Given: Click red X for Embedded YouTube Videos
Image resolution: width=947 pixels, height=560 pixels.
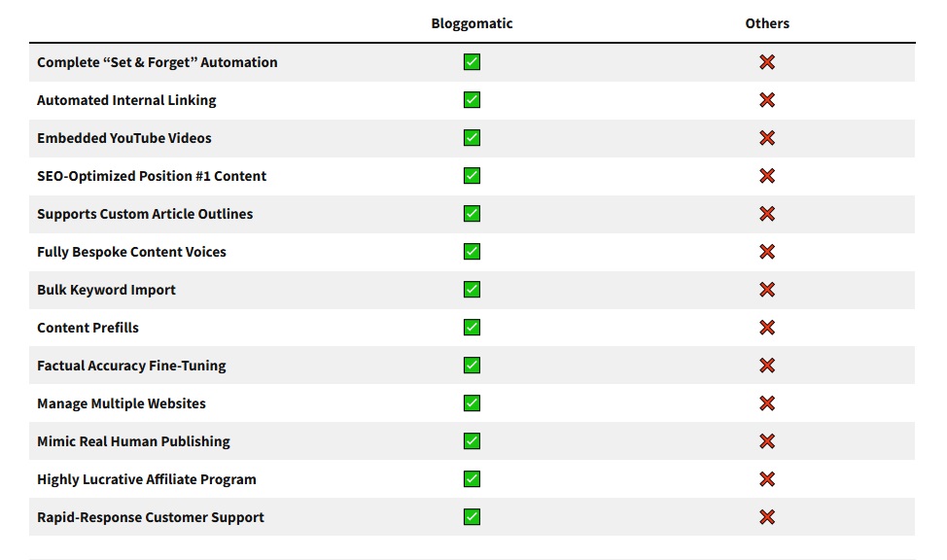Looking at the screenshot, I should click(767, 138).
